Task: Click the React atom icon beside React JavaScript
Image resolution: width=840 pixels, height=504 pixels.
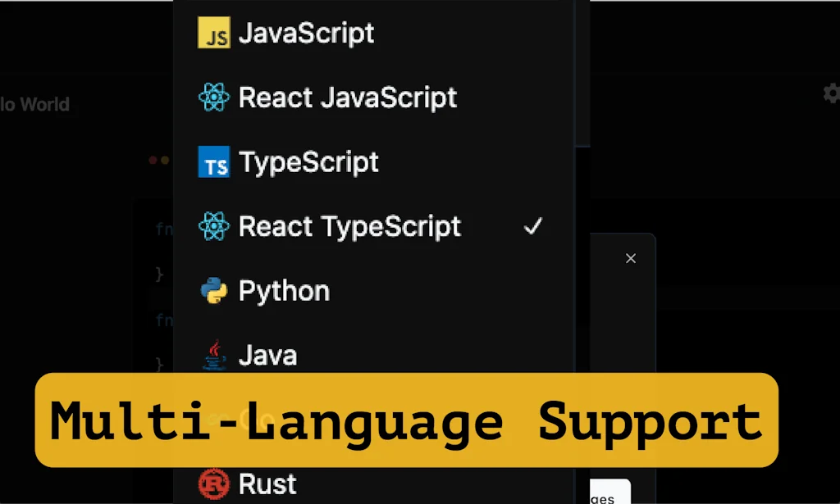Action: pyautogui.click(x=213, y=98)
